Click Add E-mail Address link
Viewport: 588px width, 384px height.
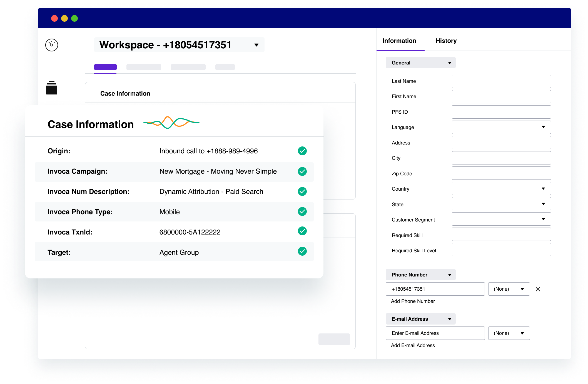(413, 345)
